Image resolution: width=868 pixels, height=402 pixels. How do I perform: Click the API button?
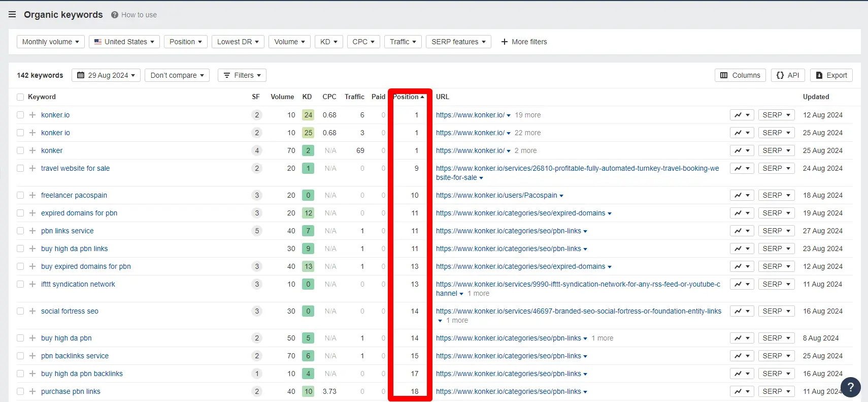[788, 75]
